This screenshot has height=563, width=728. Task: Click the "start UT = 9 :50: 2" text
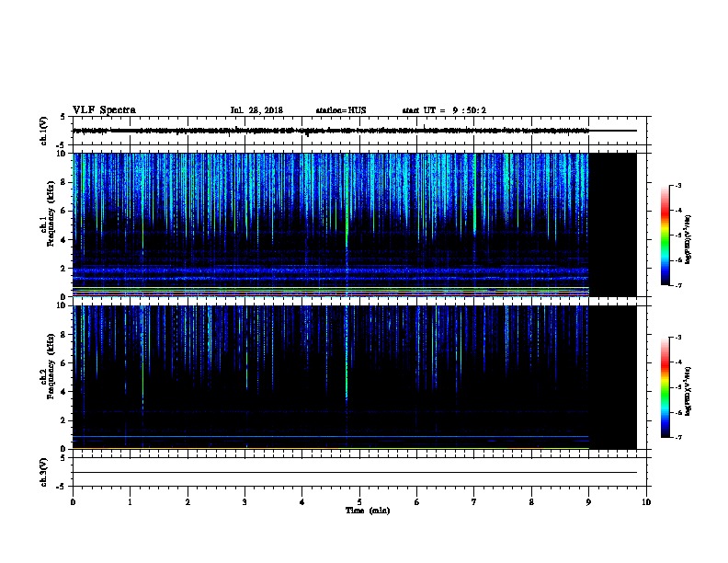[444, 110]
